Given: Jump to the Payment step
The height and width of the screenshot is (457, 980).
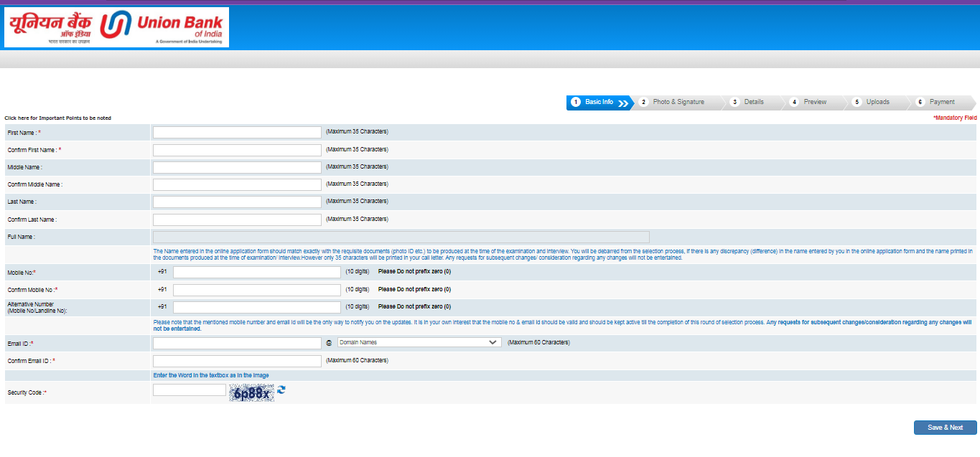Looking at the screenshot, I should pos(941,102).
